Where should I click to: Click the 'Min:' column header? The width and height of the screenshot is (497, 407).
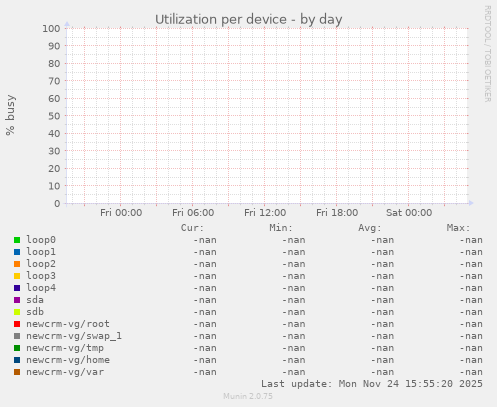tap(281, 228)
